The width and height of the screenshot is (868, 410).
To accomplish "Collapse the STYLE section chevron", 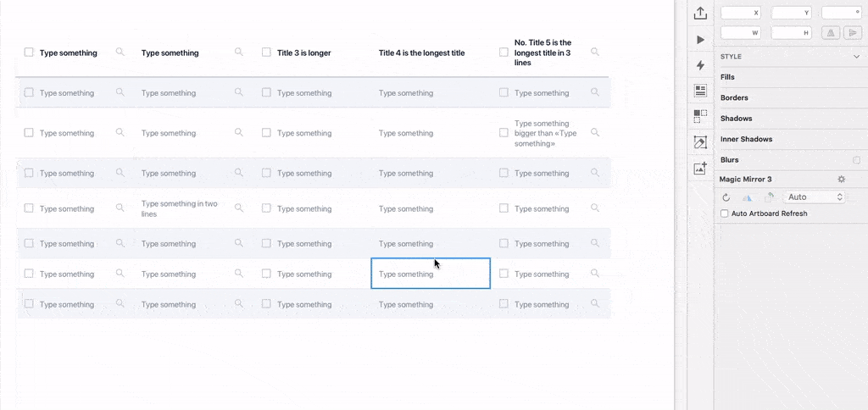I will (856, 57).
